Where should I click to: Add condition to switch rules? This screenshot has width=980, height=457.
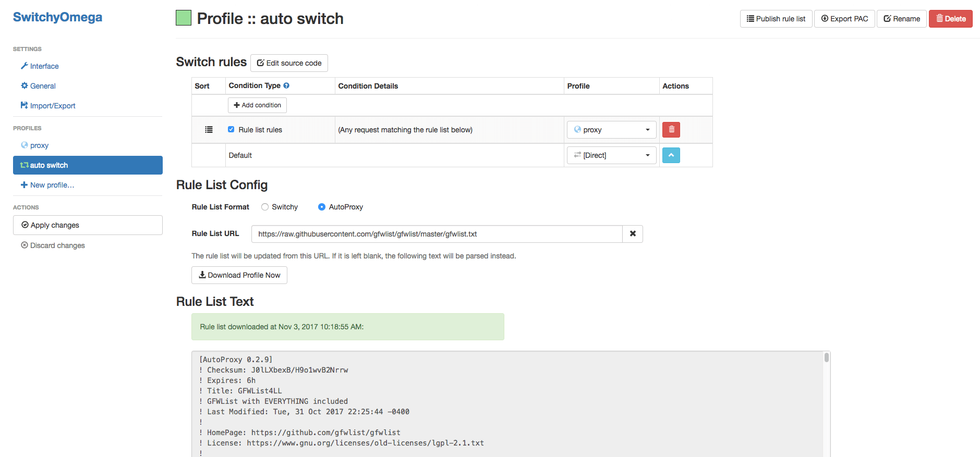click(257, 105)
